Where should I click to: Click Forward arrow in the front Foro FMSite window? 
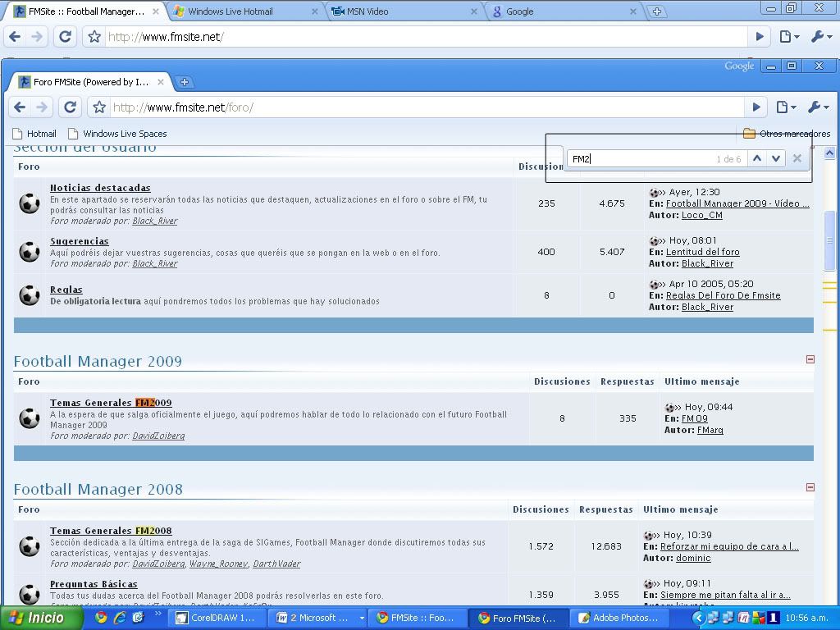[x=42, y=107]
